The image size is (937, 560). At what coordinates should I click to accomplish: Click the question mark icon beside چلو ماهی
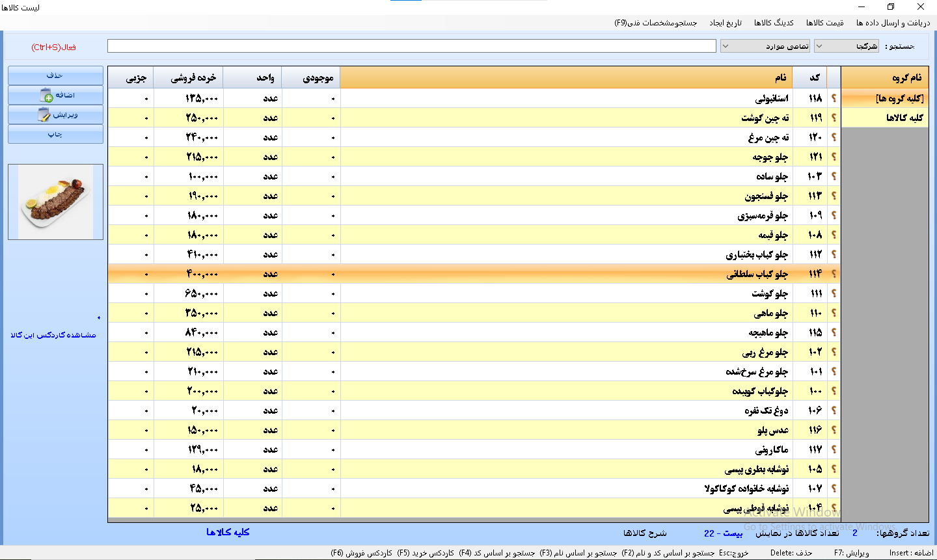pyautogui.click(x=834, y=312)
